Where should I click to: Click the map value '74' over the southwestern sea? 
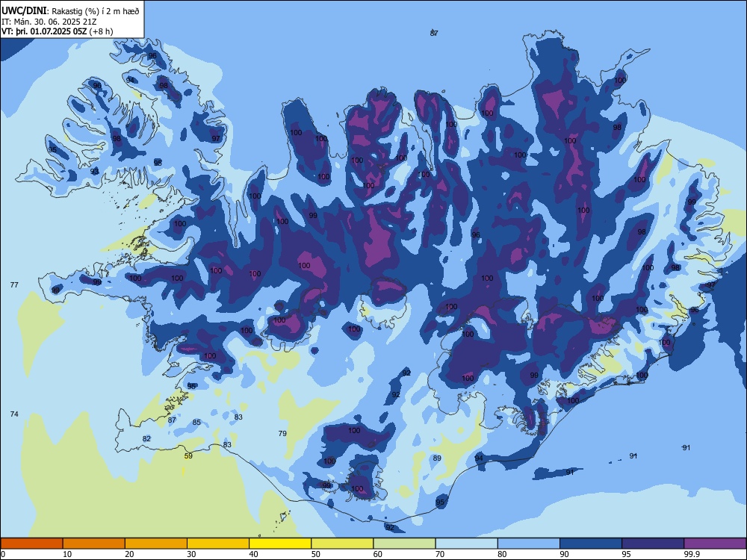point(14,414)
